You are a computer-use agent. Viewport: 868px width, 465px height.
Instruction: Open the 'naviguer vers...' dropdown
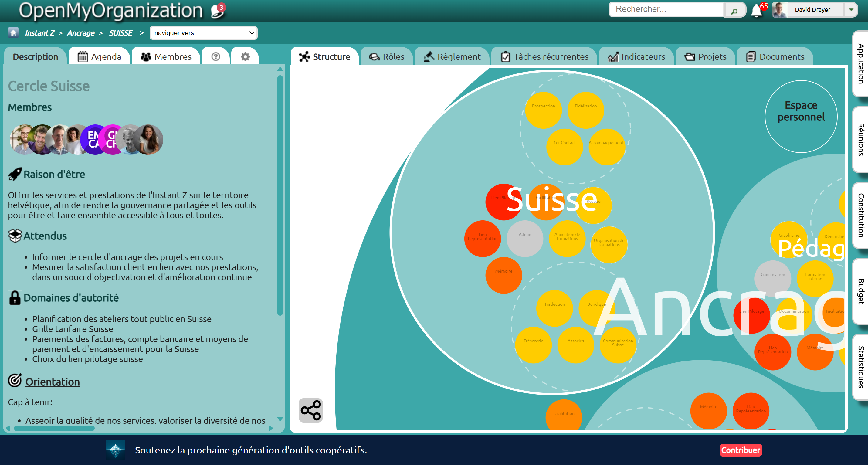coord(204,33)
